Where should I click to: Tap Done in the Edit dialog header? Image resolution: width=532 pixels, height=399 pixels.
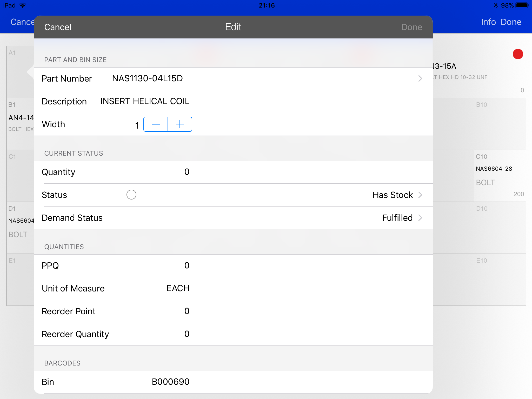pos(411,27)
